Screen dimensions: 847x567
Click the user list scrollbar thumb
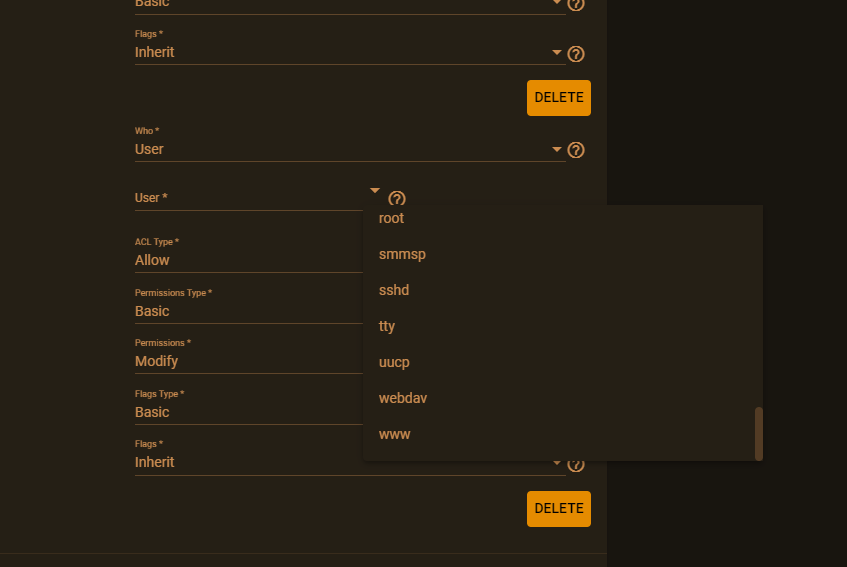point(759,432)
